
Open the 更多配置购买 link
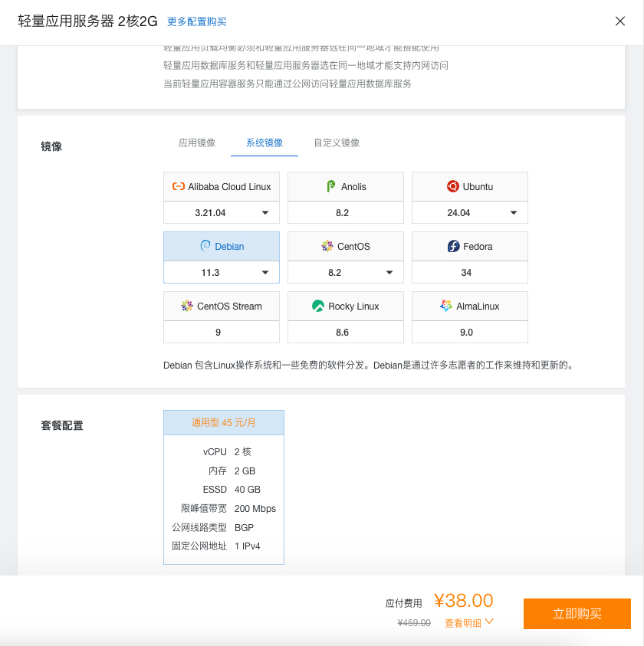(197, 21)
